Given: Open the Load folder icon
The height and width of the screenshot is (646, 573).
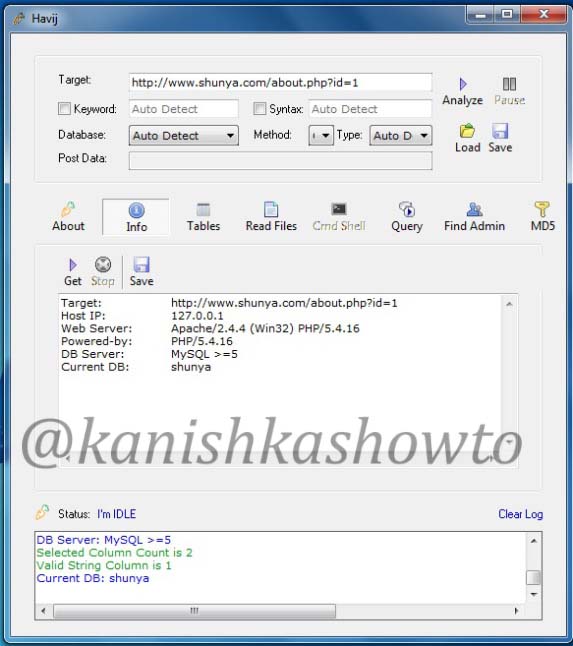Looking at the screenshot, I should pyautogui.click(x=467, y=131).
